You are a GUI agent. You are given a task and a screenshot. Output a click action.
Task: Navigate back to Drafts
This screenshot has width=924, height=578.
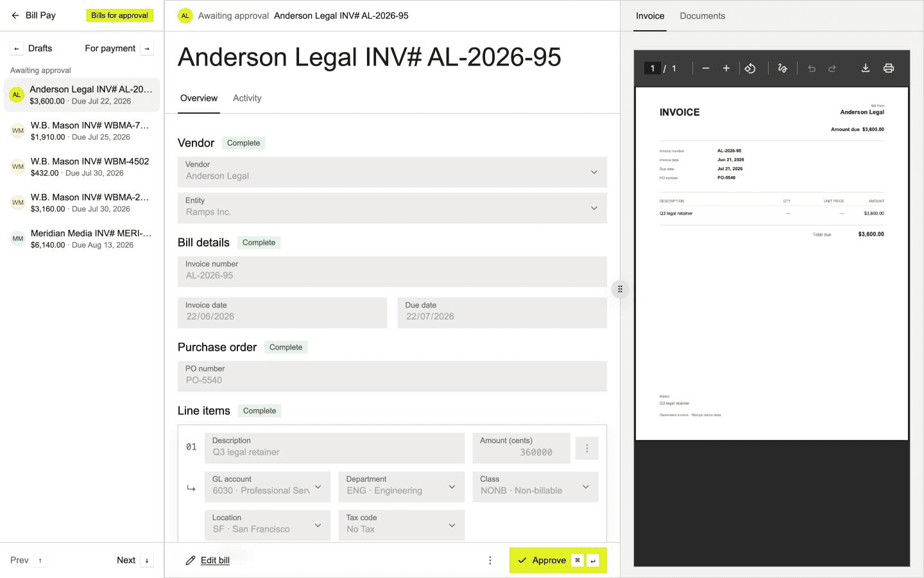click(x=32, y=48)
